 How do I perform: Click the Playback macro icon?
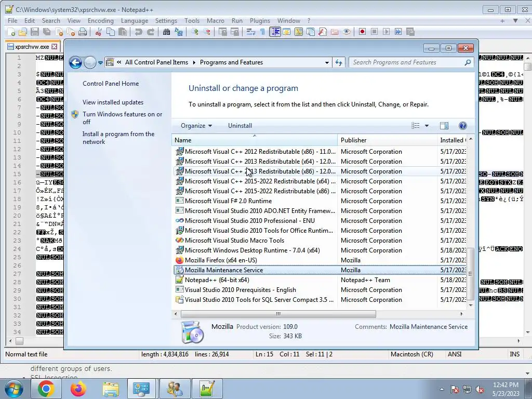(x=386, y=32)
